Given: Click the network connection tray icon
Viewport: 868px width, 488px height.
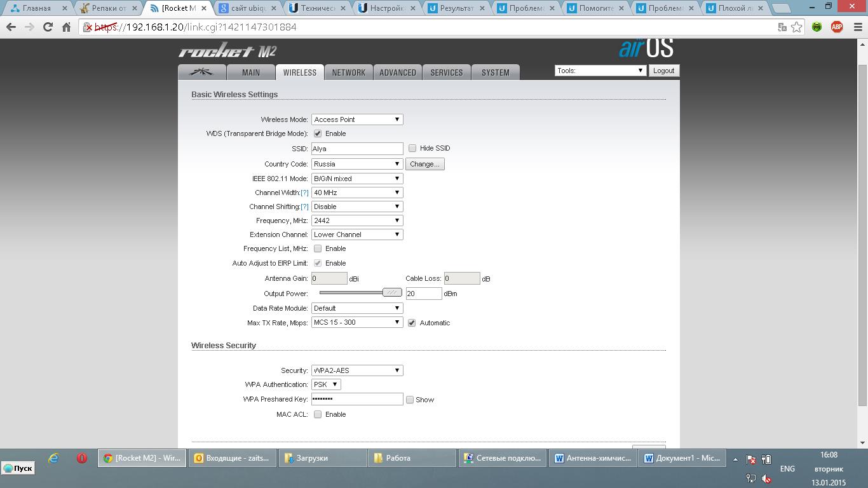Looking at the screenshot, I should click(x=751, y=478).
